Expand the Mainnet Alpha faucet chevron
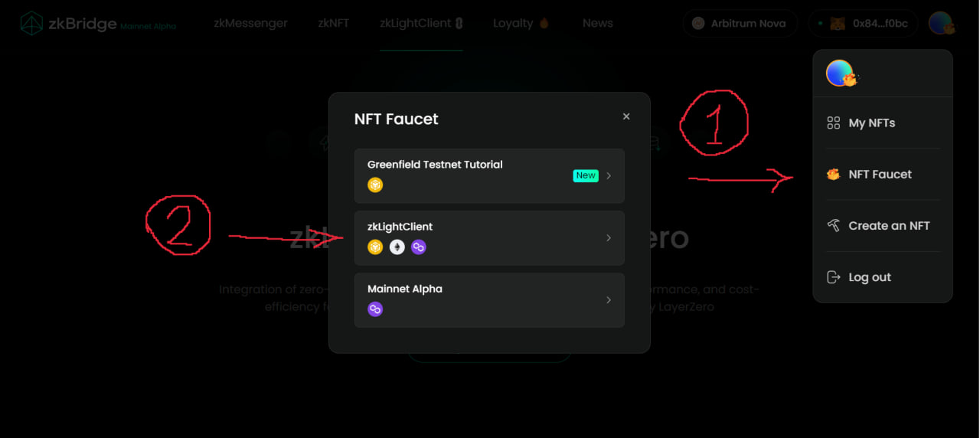 tap(609, 300)
